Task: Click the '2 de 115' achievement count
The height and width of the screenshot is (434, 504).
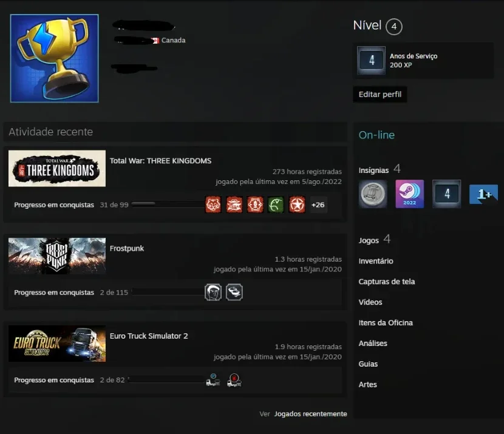Action: (x=114, y=293)
